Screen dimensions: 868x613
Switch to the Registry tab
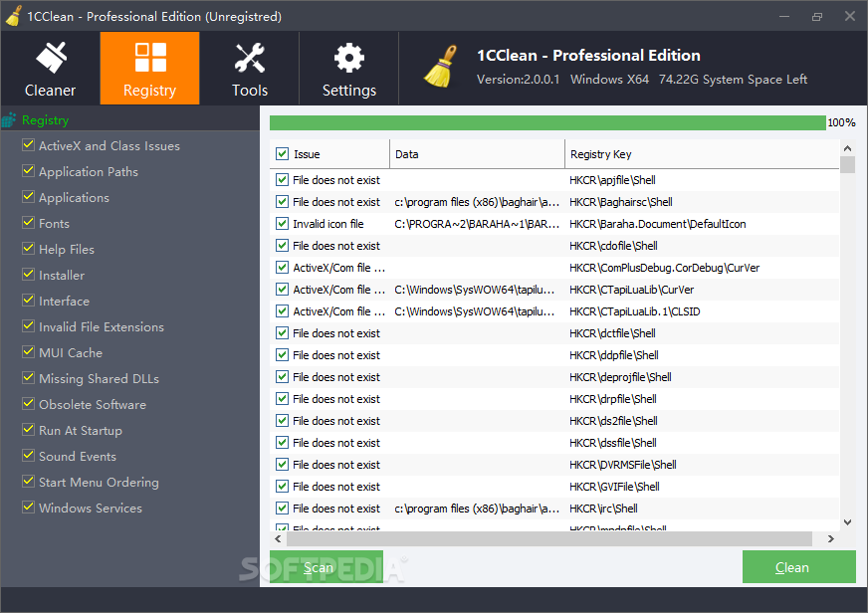coord(149,68)
